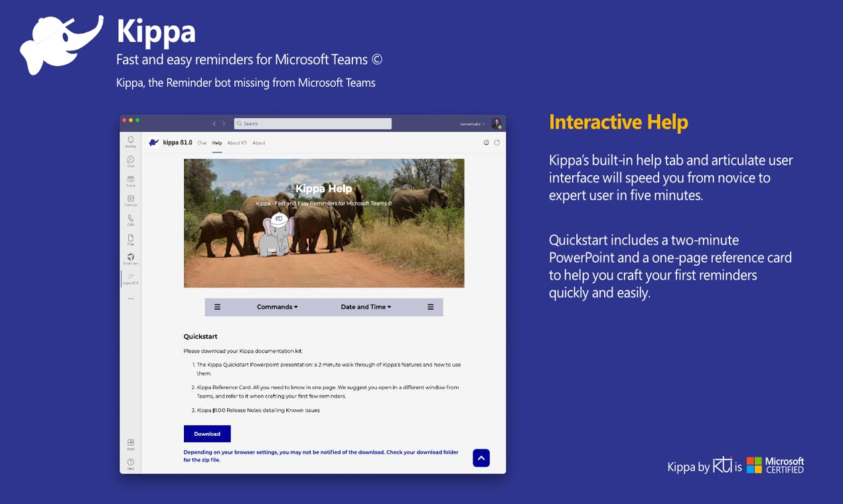
Task: Open the Calendar in the sidebar
Action: 131,200
